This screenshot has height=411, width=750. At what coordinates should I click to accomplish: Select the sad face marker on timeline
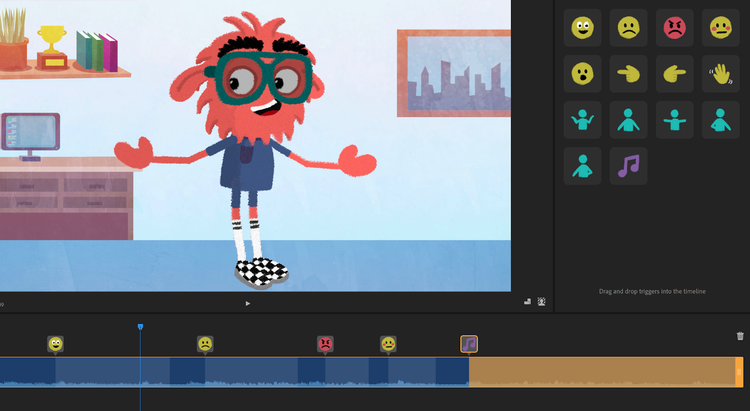pyautogui.click(x=205, y=344)
